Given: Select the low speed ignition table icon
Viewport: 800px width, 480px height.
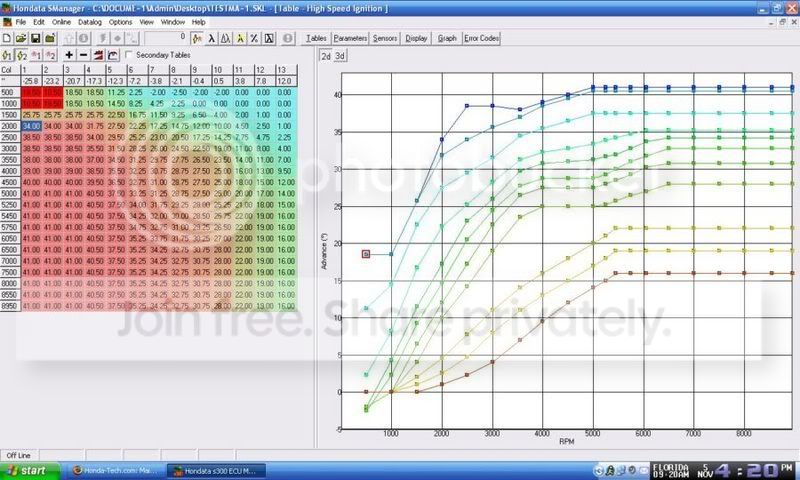Looking at the screenshot, I should [x=9, y=54].
